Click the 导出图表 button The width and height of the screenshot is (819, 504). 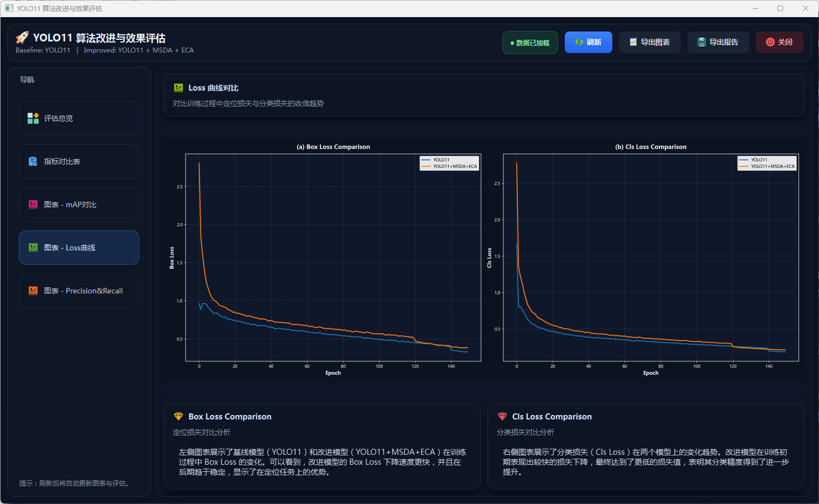(649, 43)
